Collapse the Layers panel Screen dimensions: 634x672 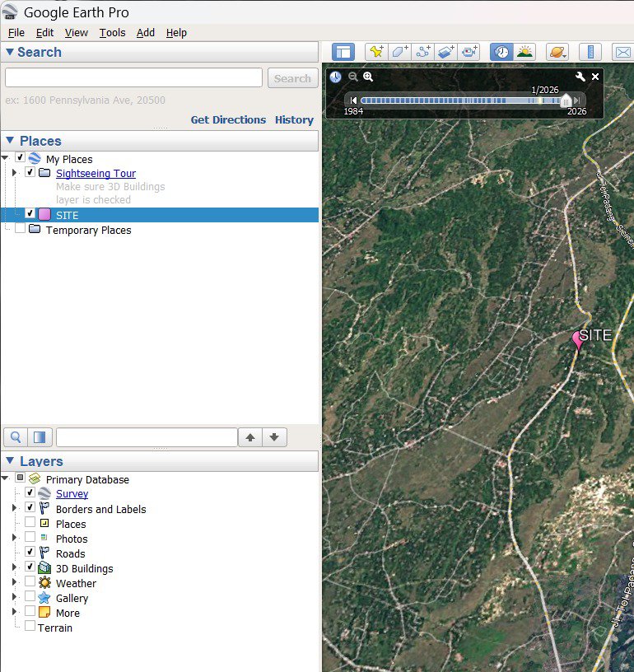pyautogui.click(x=10, y=460)
